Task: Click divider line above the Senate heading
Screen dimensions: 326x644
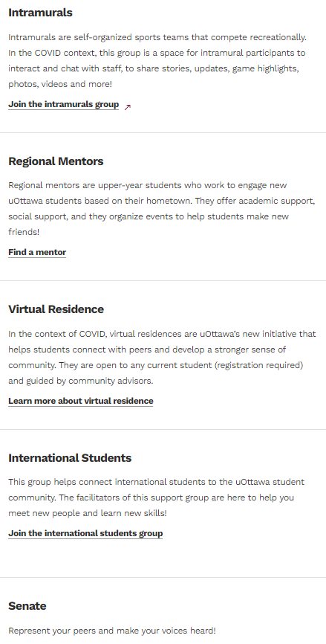Action: coord(163,578)
